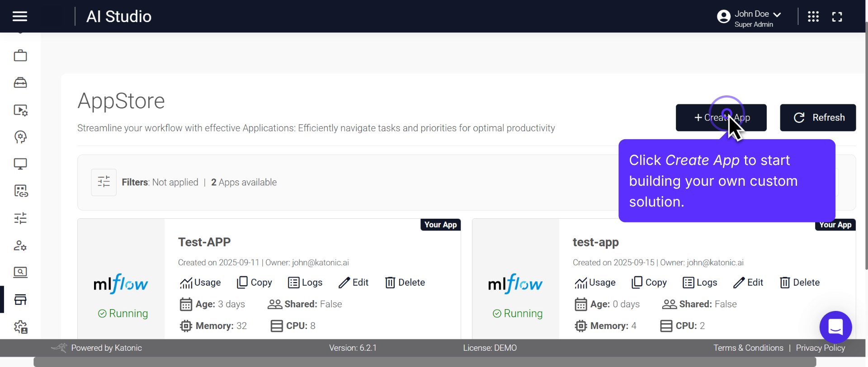Open the hamburger menu
This screenshot has height=367, width=868.
[x=20, y=16]
